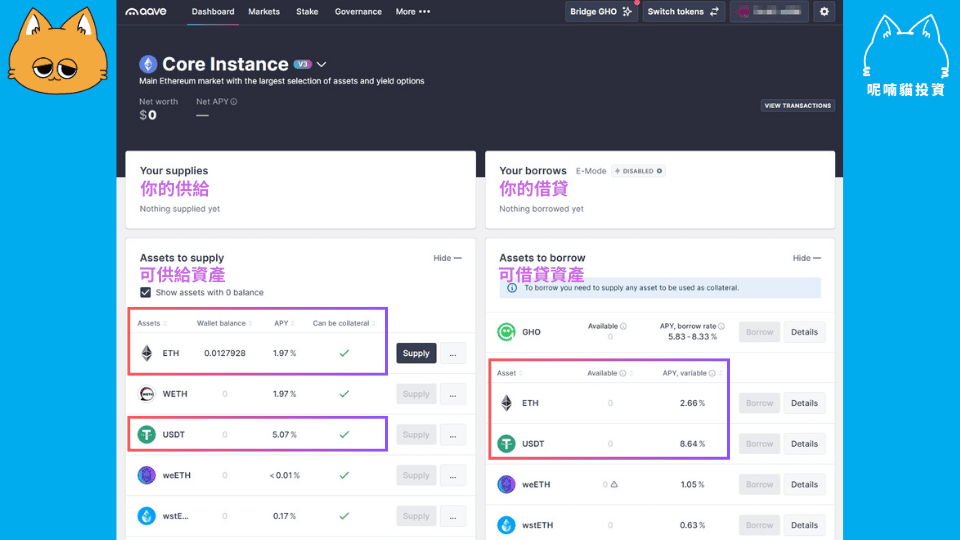Click Borrow button in the USDT row
Image resolution: width=960 pixels, height=540 pixels.
(x=759, y=443)
